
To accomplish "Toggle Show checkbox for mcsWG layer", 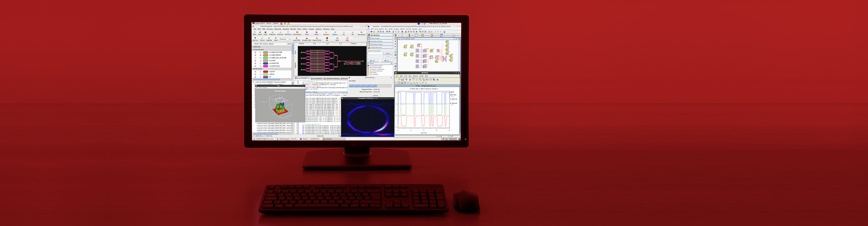I will tap(255, 61).
